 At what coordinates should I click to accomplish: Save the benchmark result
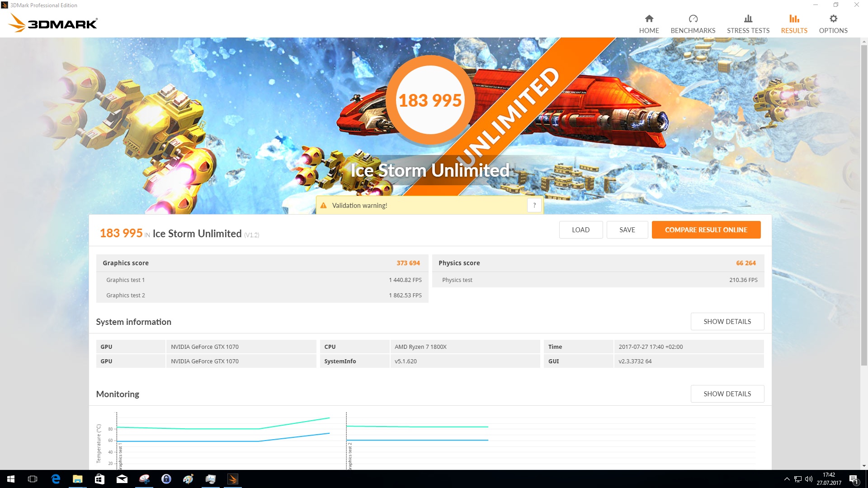627,230
